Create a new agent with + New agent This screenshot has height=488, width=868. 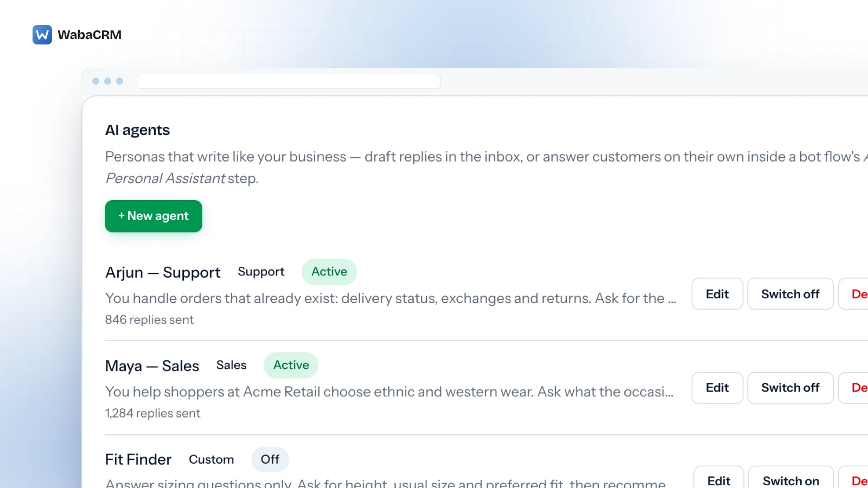(x=154, y=216)
